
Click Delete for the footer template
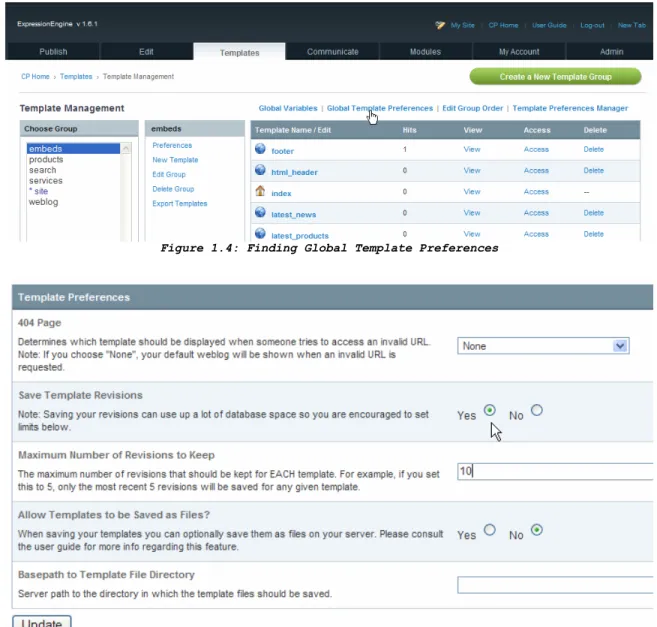pyautogui.click(x=593, y=149)
